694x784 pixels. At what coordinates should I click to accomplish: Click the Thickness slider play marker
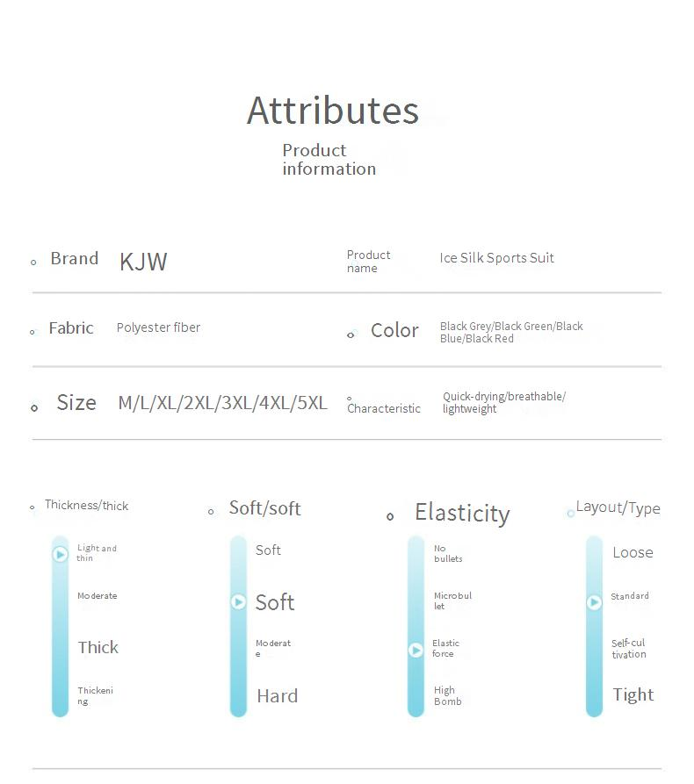pos(60,554)
